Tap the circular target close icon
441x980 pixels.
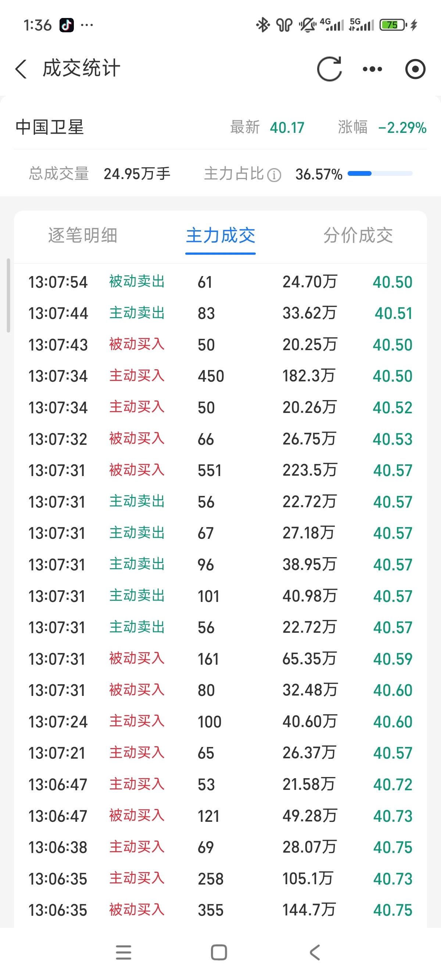415,69
